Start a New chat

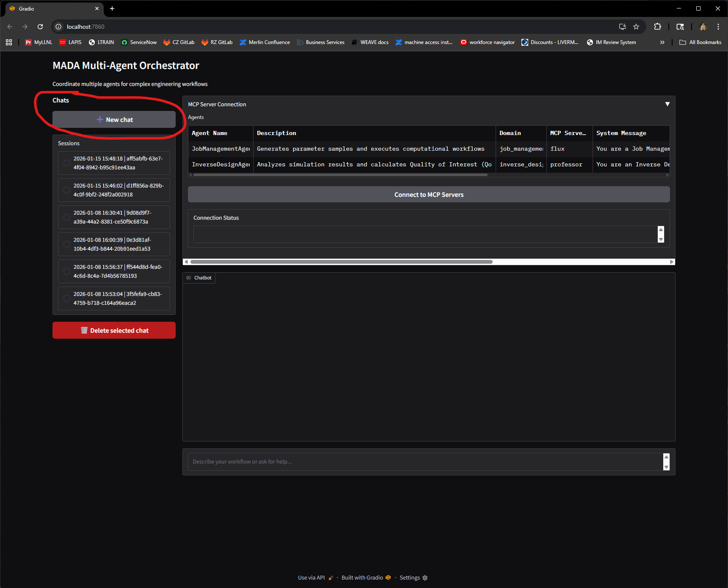tap(114, 120)
